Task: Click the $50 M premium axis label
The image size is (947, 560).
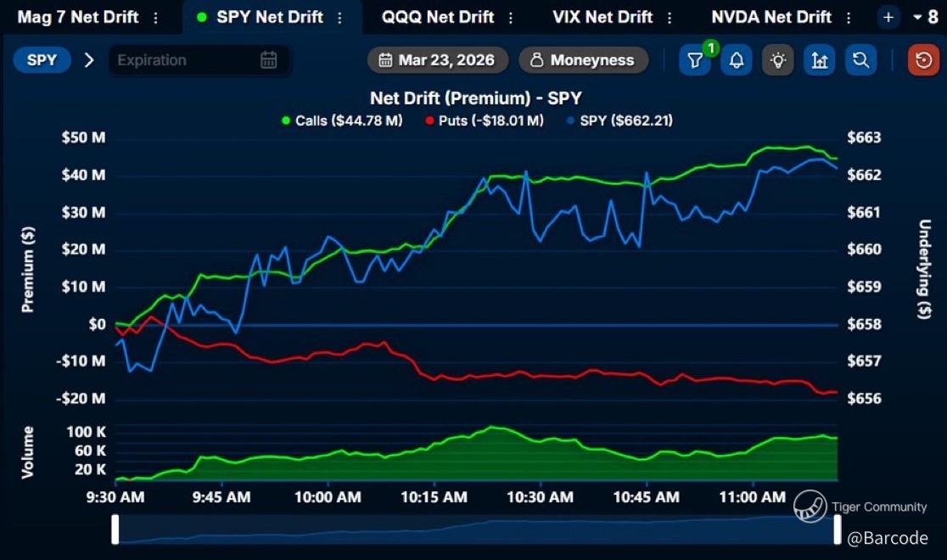Action: pyautogui.click(x=83, y=137)
